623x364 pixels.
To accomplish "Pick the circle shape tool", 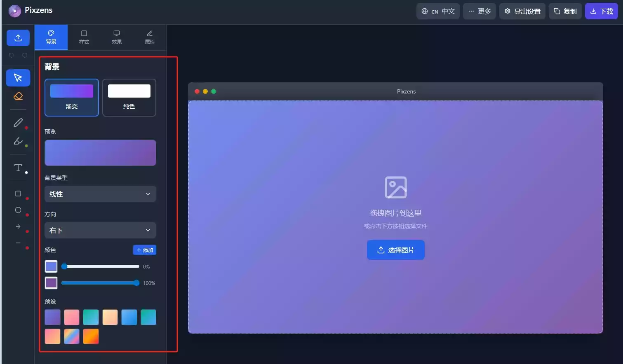I will 18,210.
